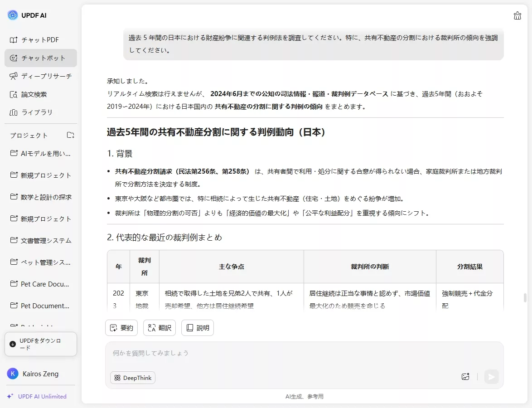Viewport: 532px width, 408px height.
Task: Click the 説明 explain button
Action: (x=197, y=327)
